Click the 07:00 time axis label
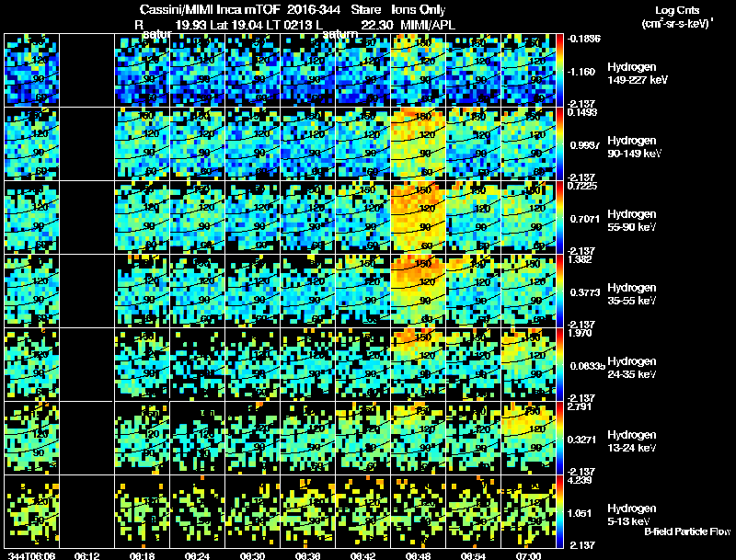736x560 pixels. 528,555
